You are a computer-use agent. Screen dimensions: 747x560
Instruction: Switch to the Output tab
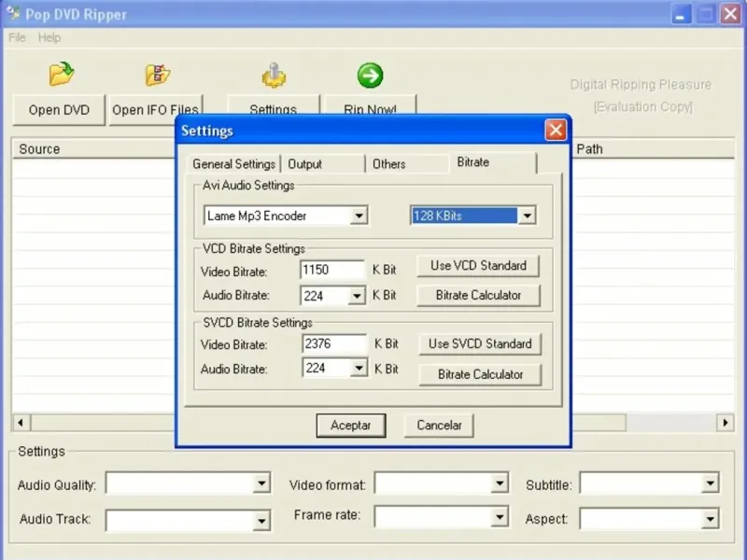tap(323, 164)
